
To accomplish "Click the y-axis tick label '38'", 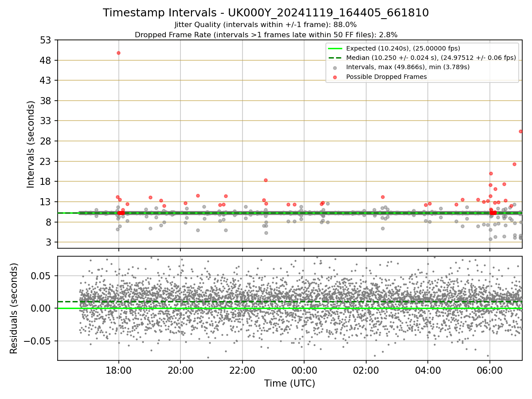I will point(46,101).
